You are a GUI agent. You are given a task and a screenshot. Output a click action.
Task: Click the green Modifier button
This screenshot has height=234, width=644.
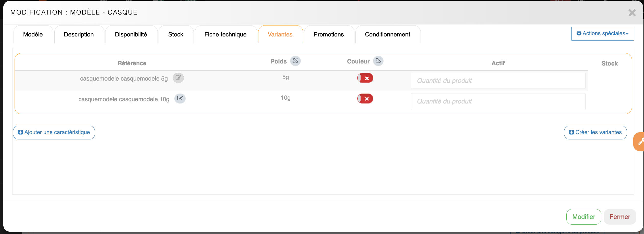(583, 217)
